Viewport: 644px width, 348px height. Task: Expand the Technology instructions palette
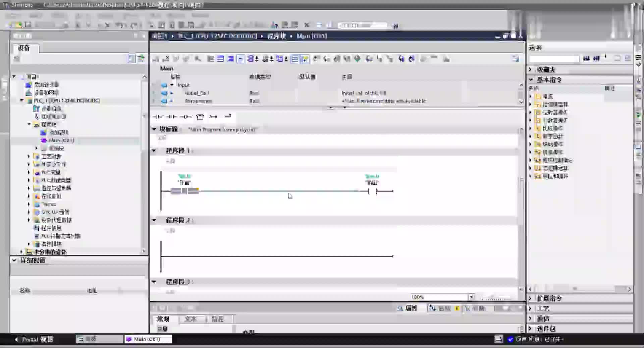(x=531, y=308)
